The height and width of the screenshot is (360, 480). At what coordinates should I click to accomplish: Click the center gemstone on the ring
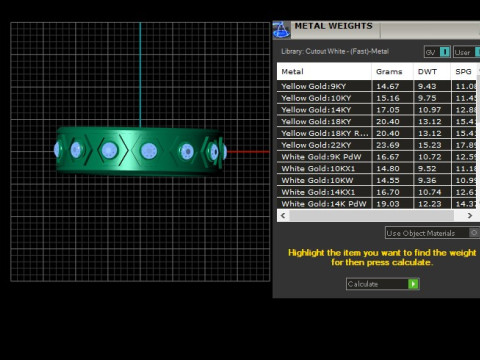[148, 151]
